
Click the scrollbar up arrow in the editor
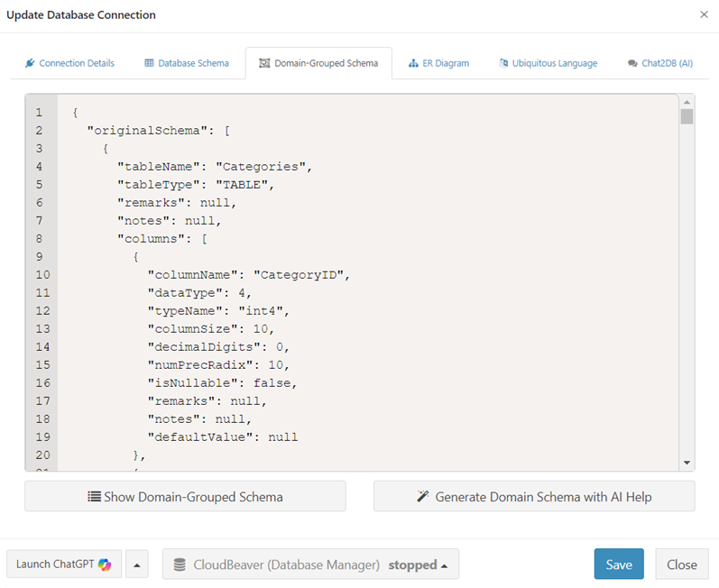click(x=687, y=102)
